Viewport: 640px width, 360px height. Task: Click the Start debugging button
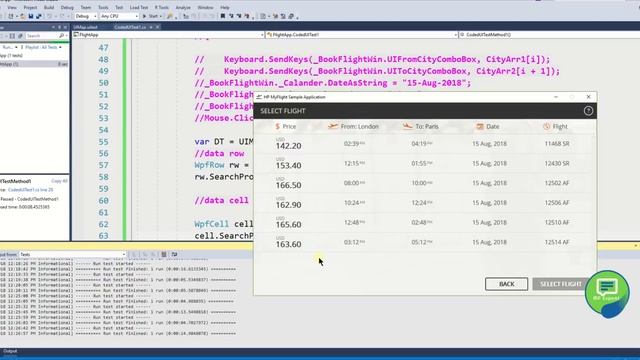tap(152, 16)
